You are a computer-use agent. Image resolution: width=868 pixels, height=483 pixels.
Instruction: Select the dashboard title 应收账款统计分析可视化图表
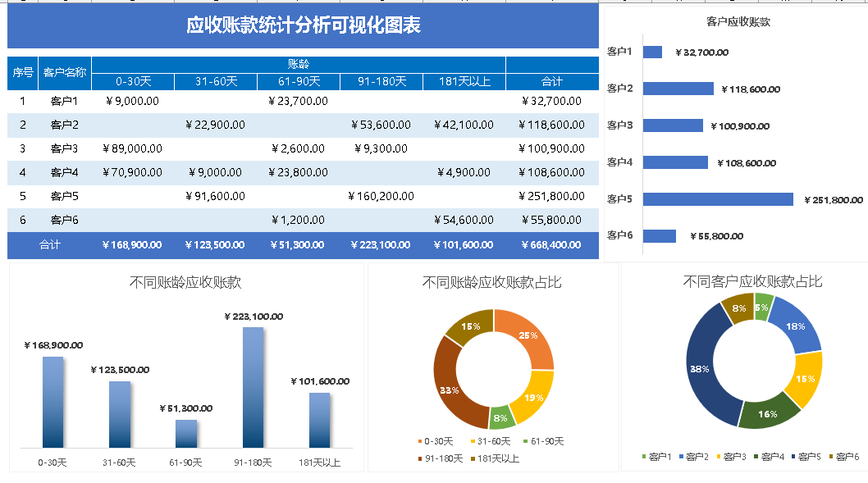click(304, 26)
